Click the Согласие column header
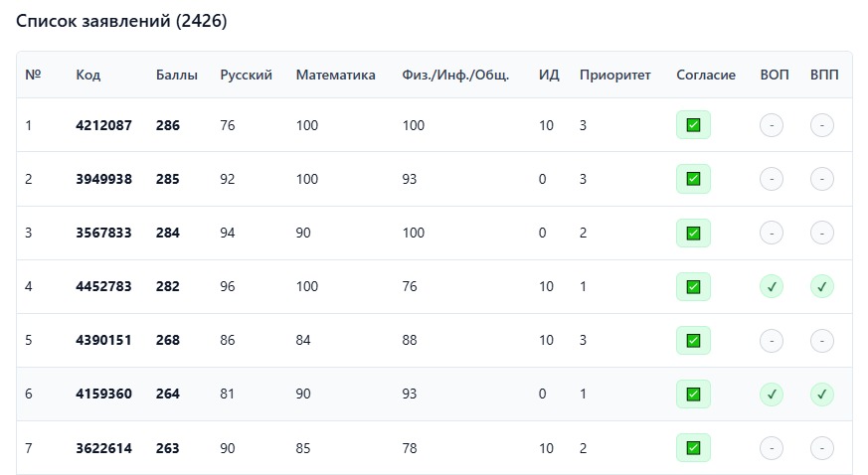This screenshot has width=868, height=475. coord(705,76)
